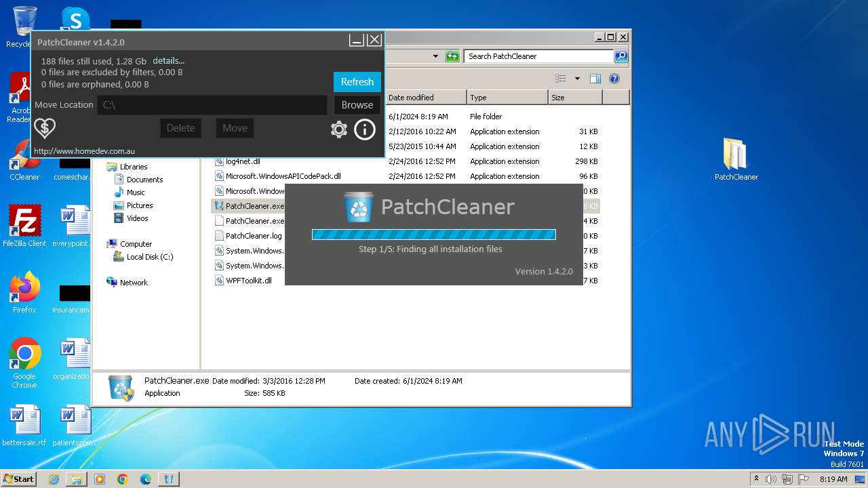
Task: Select log4net.dll in the file list
Action: coord(243,161)
